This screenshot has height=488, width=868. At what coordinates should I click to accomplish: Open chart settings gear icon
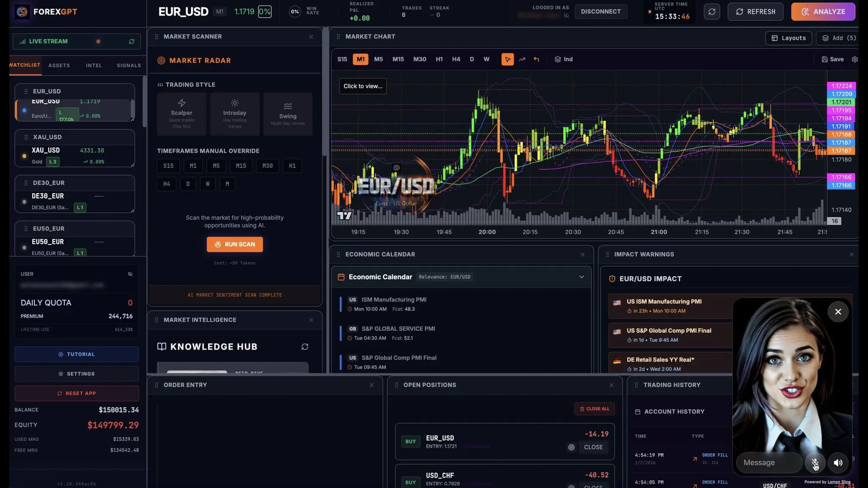[x=855, y=59]
